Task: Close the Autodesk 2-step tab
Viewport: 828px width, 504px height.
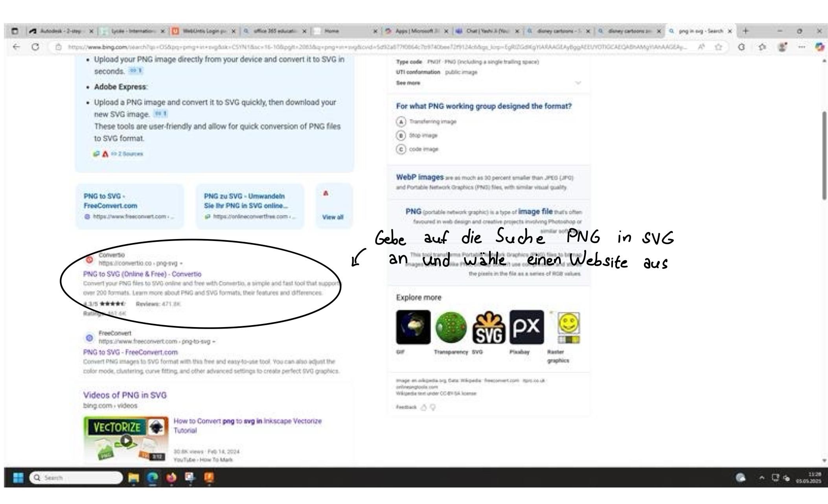Action: point(91,31)
